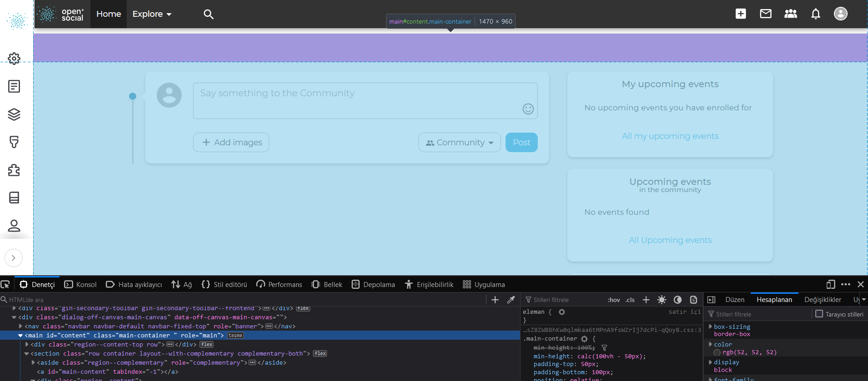Screen dimensions: 868x381
Task: Open the Community visibility dropdown
Action: pos(459,143)
